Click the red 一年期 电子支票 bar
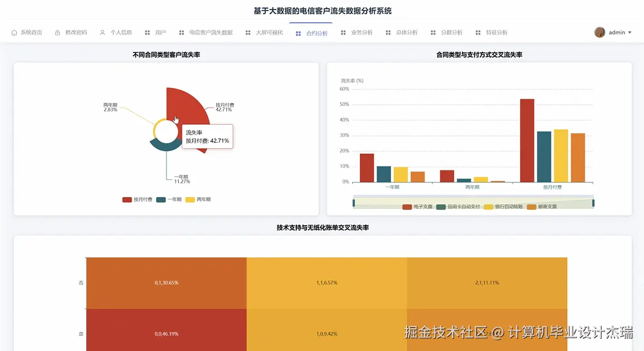This screenshot has height=351, width=644. pos(367,168)
